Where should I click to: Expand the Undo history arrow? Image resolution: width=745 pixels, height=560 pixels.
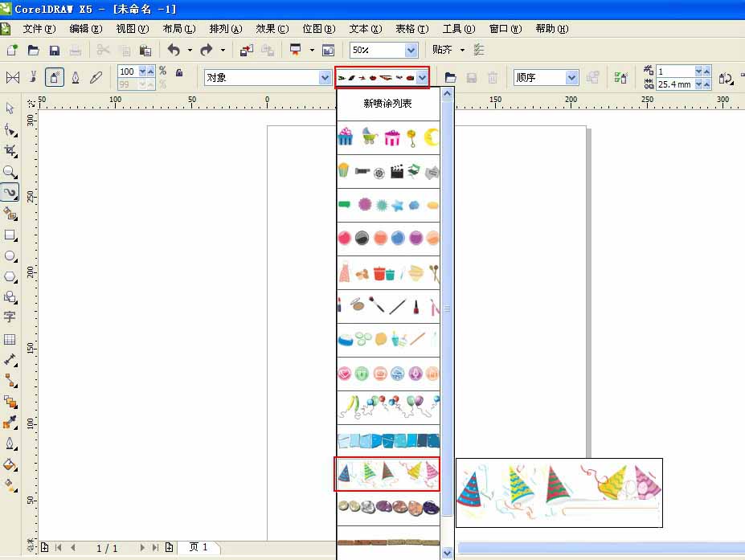click(x=190, y=50)
